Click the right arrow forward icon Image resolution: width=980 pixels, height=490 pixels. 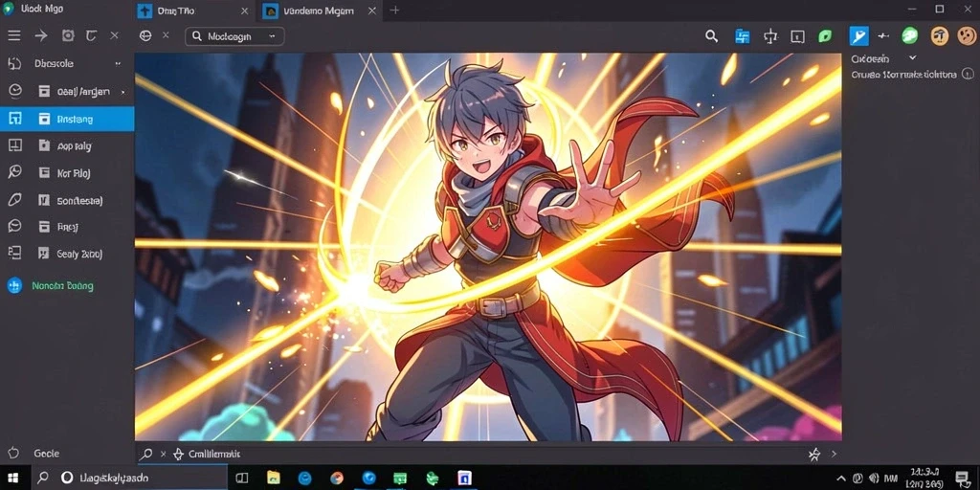point(41,35)
